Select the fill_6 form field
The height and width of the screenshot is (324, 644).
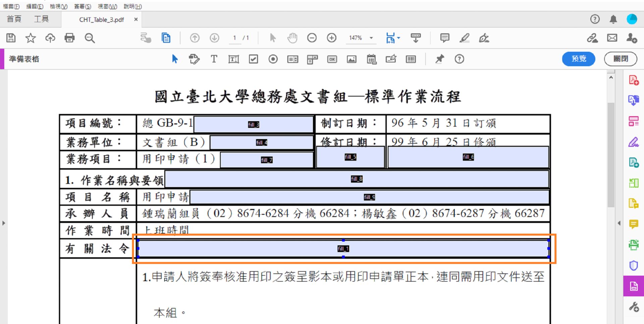pos(468,157)
